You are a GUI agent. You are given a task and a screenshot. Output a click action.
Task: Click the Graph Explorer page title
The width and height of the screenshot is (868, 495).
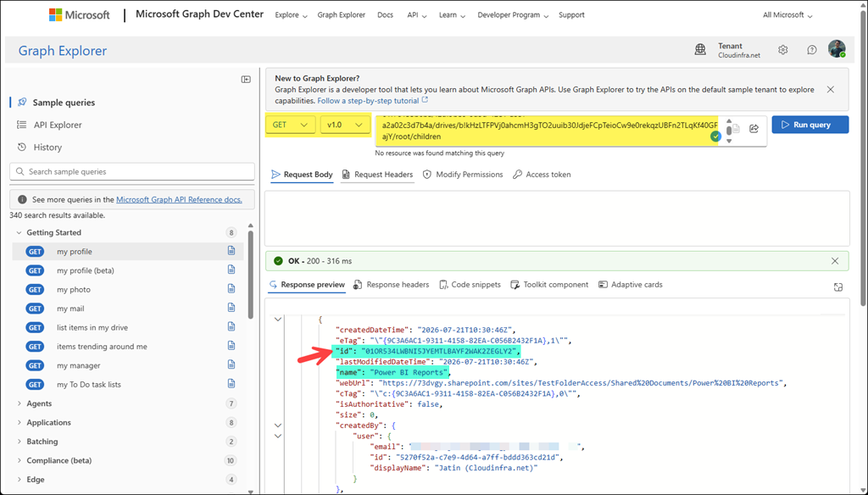63,51
